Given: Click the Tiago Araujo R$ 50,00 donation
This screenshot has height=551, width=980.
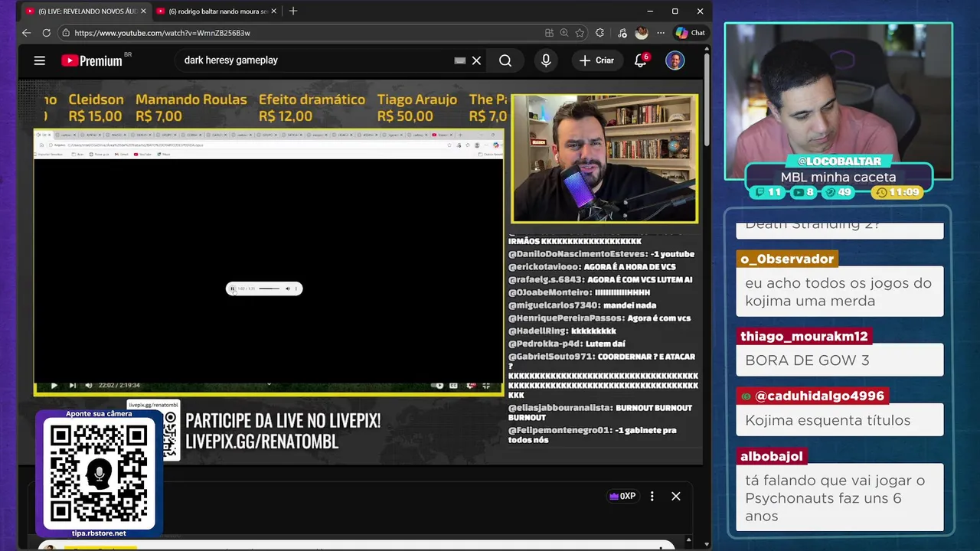Looking at the screenshot, I should (x=416, y=108).
